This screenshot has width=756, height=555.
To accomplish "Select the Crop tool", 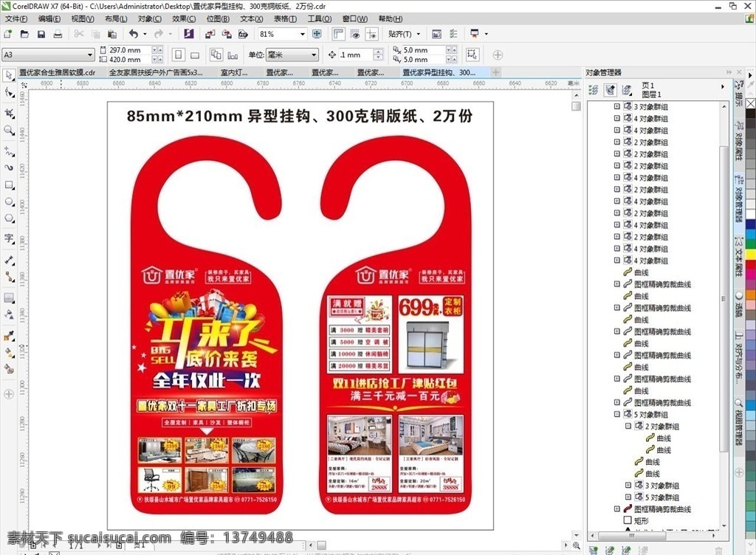I will (9, 113).
